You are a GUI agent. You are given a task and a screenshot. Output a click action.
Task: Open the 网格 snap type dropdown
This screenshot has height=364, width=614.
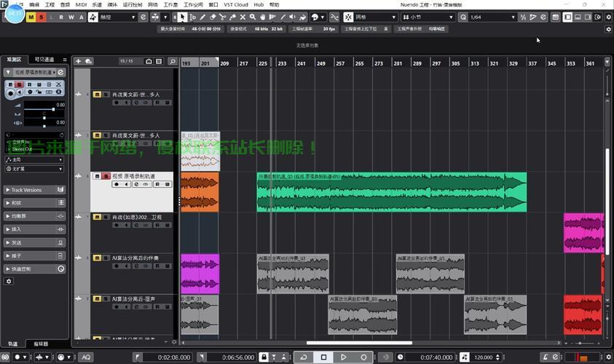[x=376, y=17]
